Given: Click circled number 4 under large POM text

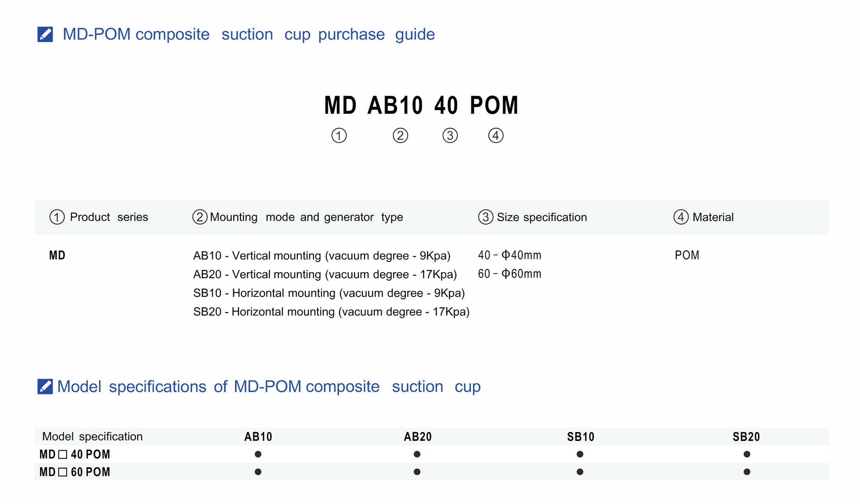Looking at the screenshot, I should (496, 136).
